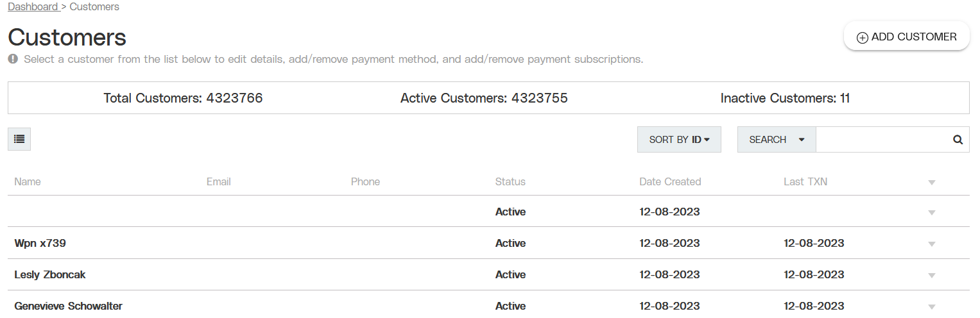Open the Wpn x739 row action arrow
Screen dimensions: 980x318
tap(932, 244)
